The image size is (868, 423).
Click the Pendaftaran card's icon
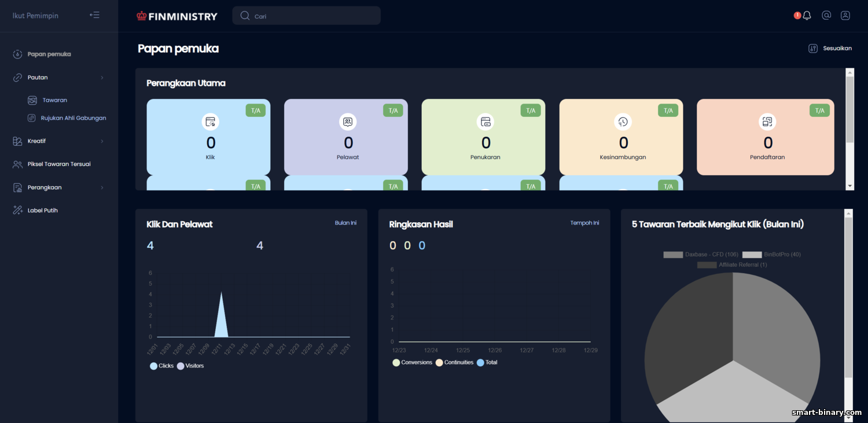click(767, 122)
